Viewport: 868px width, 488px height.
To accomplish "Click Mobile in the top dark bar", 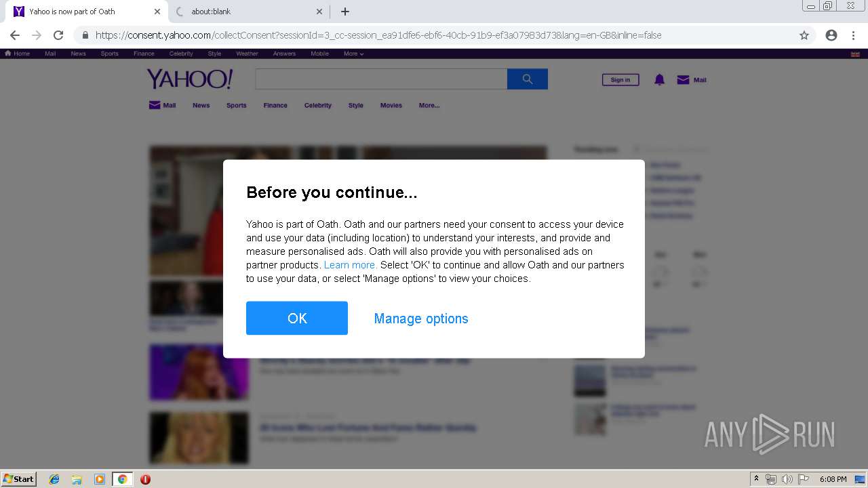I will point(319,54).
